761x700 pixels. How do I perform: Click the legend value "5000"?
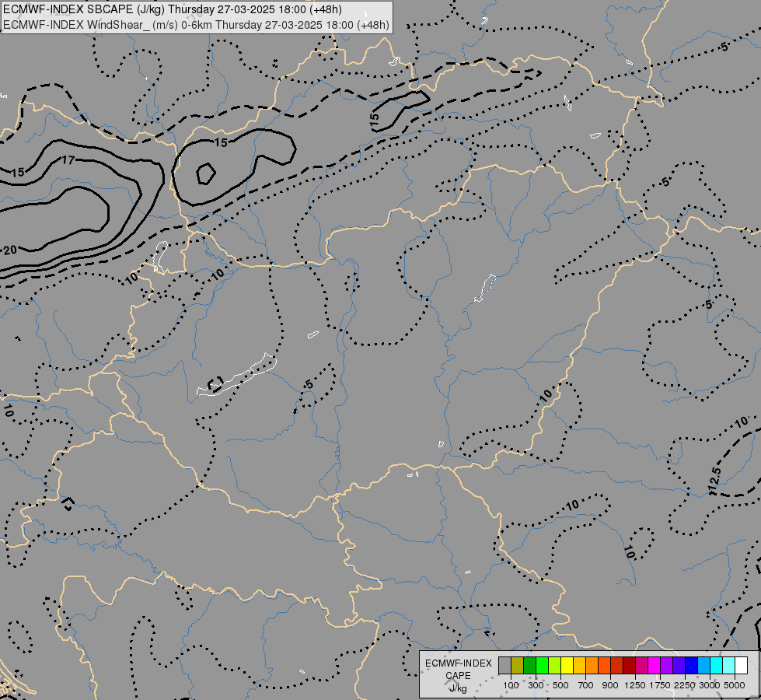(x=735, y=685)
